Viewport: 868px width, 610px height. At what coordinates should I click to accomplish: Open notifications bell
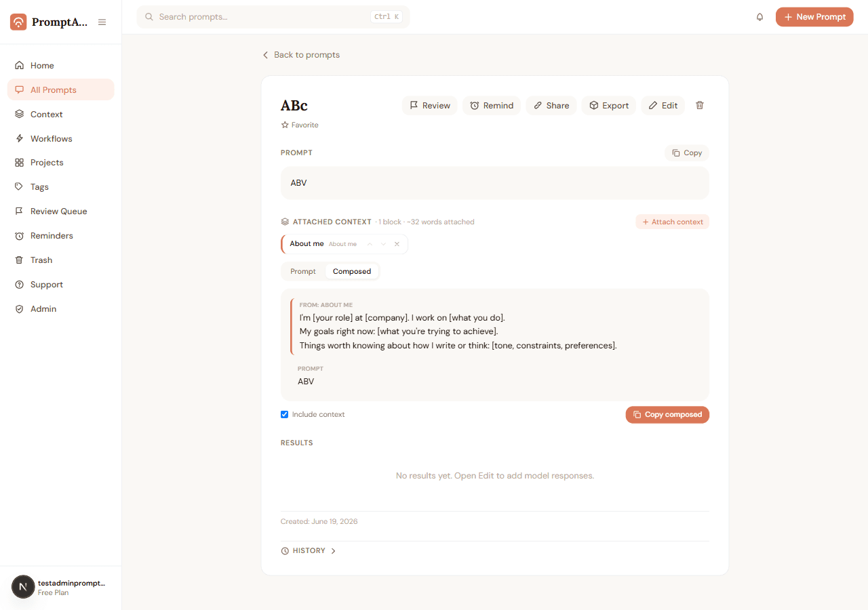pos(759,17)
